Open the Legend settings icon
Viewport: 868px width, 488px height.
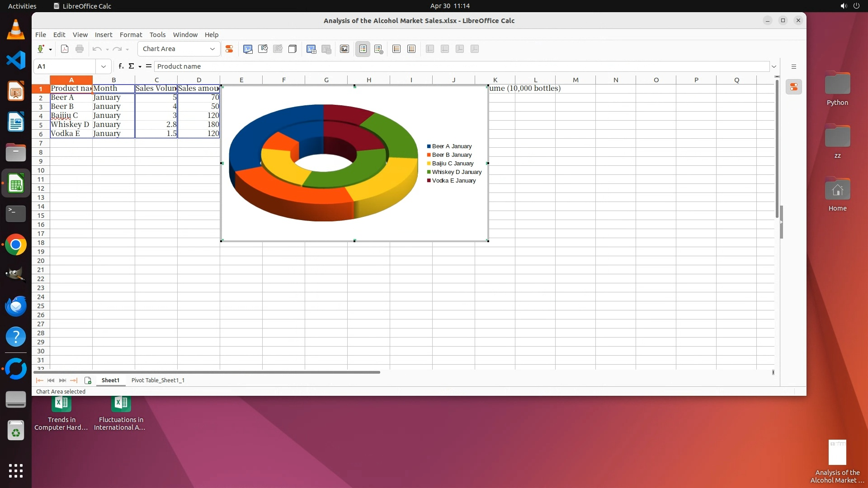379,49
